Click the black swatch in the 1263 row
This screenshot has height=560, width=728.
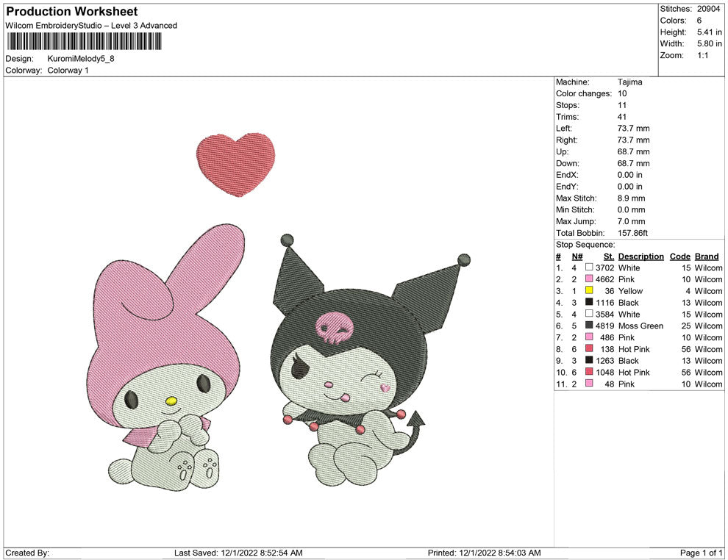pos(589,360)
